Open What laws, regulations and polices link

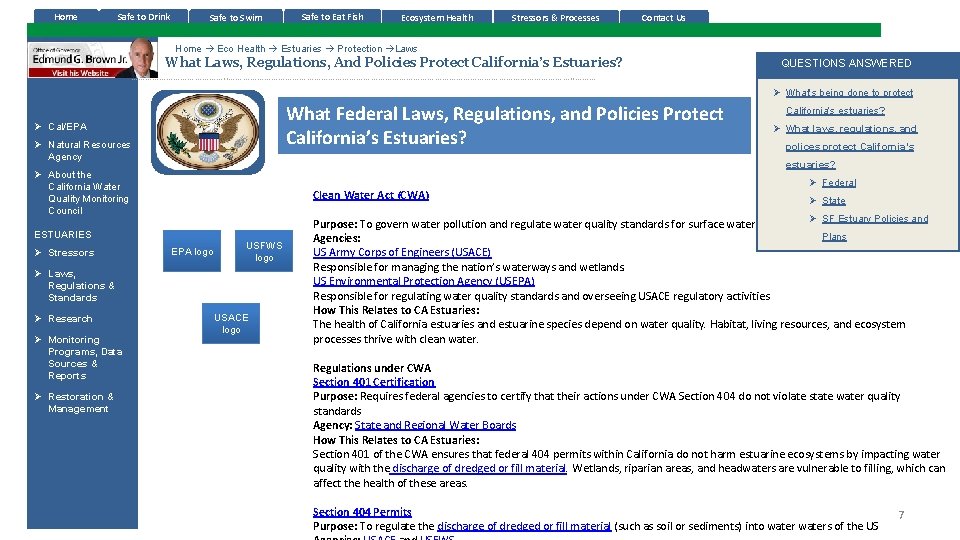(x=851, y=146)
